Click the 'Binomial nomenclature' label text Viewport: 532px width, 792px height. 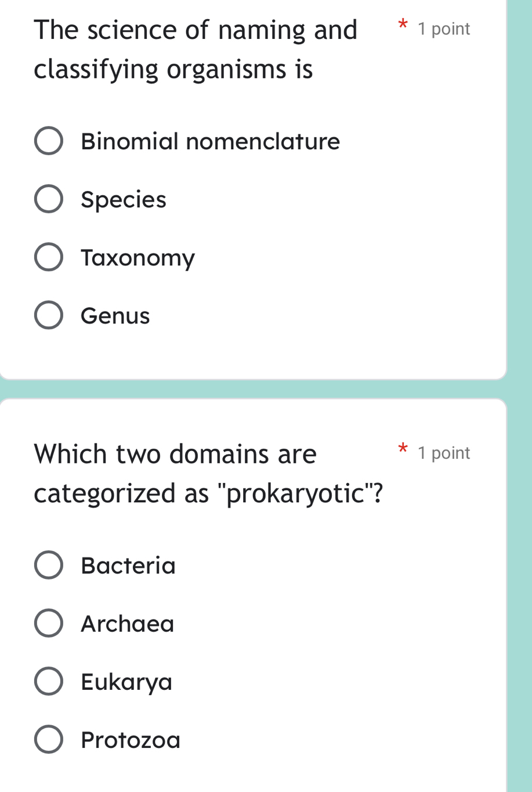click(210, 141)
